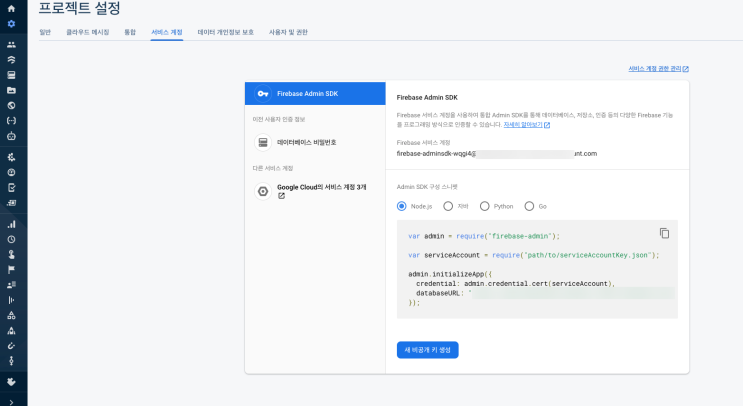Open DebugView icon in sidebar
743x406 pixels.
(11, 361)
